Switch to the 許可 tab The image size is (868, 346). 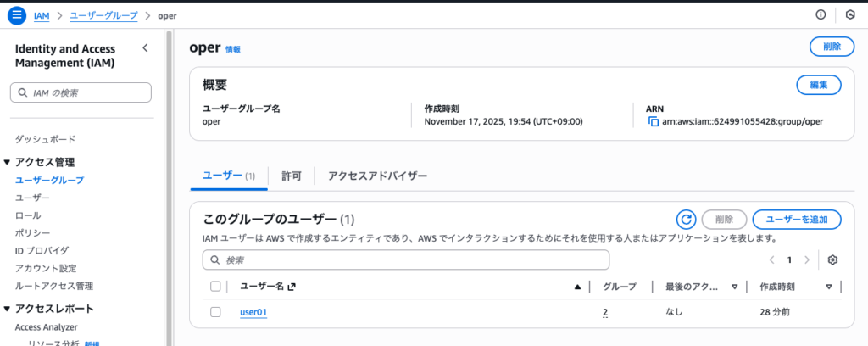292,176
